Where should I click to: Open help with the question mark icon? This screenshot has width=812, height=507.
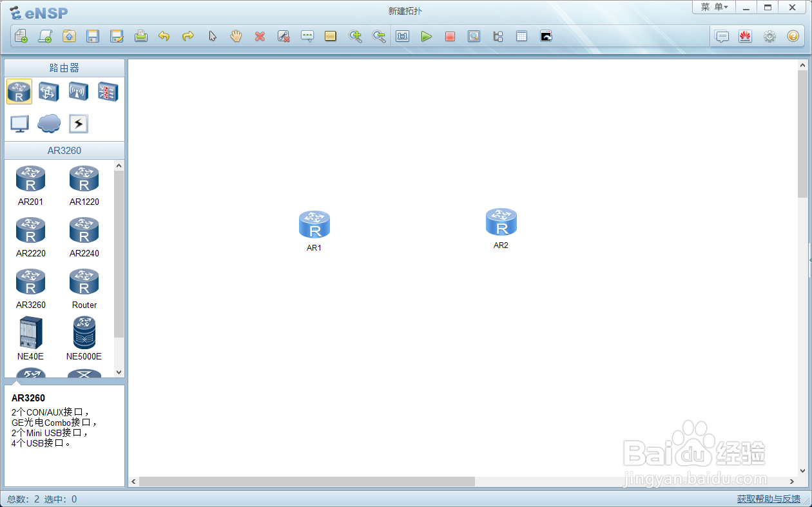click(x=793, y=37)
